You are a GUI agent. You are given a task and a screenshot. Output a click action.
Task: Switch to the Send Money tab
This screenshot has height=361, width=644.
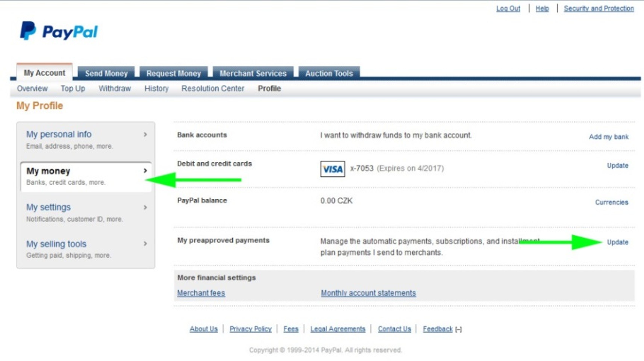106,73
